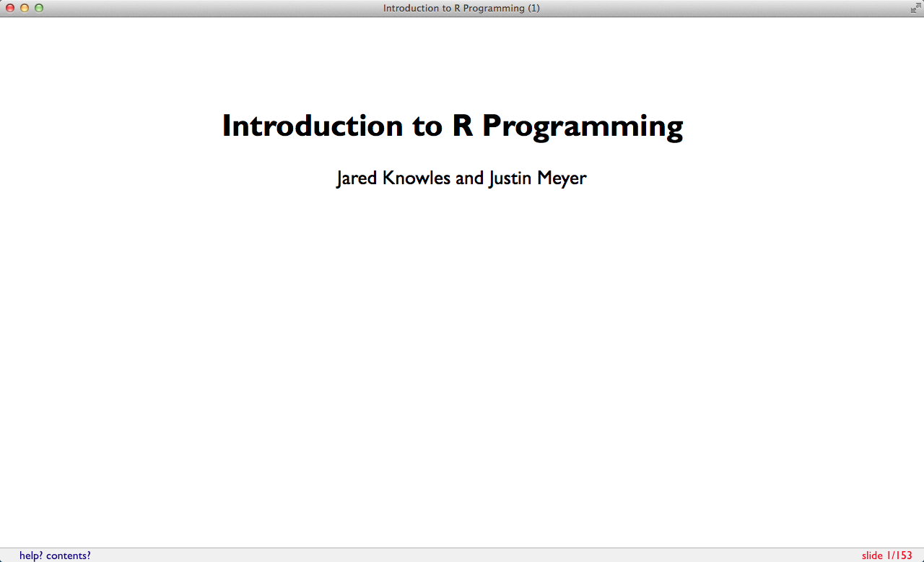Click the slide 1/153 counter
This screenshot has height=562, width=924.
(x=886, y=555)
